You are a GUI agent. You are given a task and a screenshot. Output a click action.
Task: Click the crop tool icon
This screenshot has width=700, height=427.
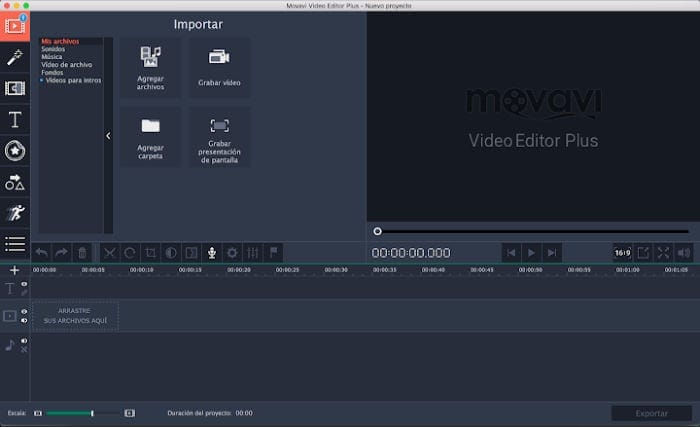coord(150,253)
